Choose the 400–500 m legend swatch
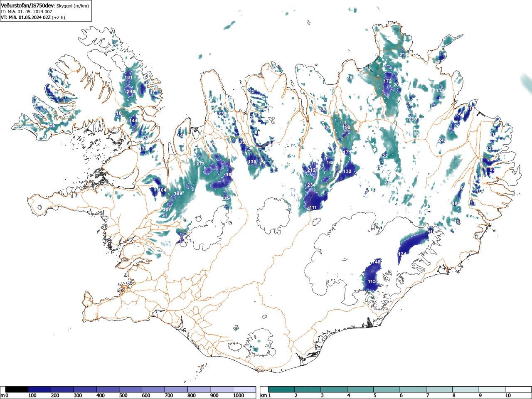532x399 pixels. coord(108,389)
